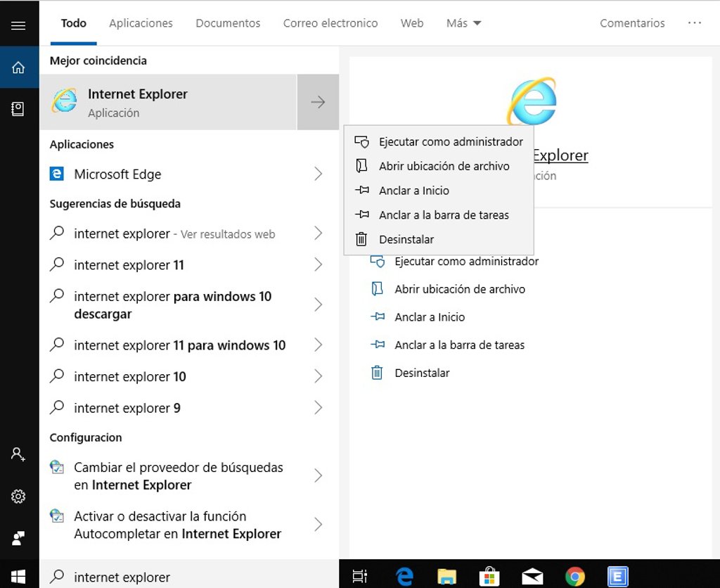Open the Settings gear in the sidebar
The width and height of the screenshot is (720, 588).
[x=18, y=496]
